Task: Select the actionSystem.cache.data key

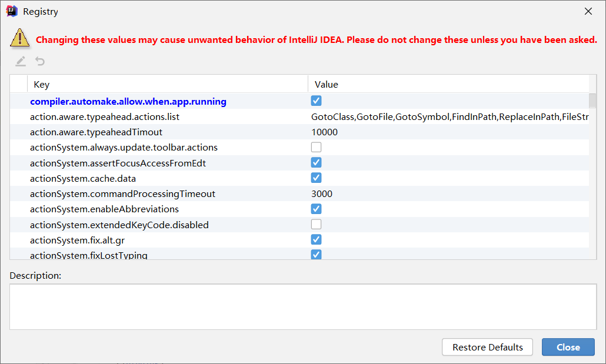Action: tap(83, 179)
